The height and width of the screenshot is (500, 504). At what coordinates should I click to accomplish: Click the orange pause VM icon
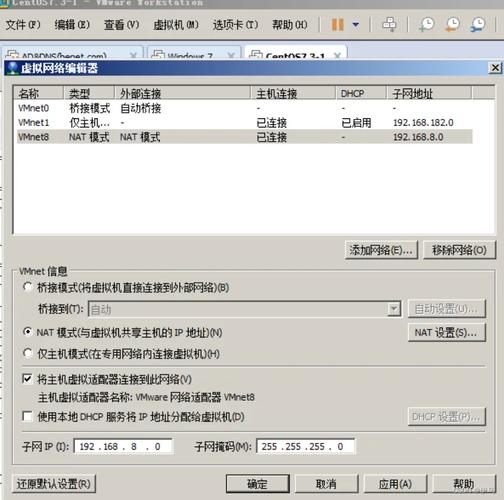click(338, 25)
